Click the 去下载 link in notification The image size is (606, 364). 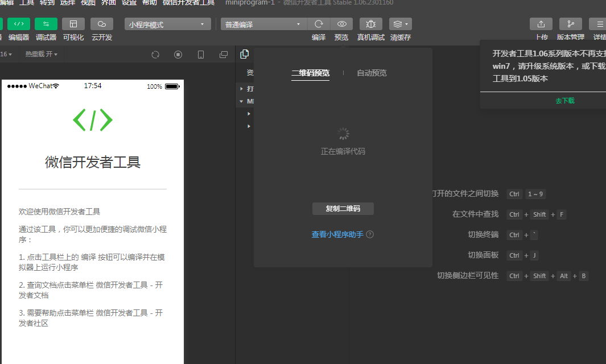pyautogui.click(x=565, y=101)
